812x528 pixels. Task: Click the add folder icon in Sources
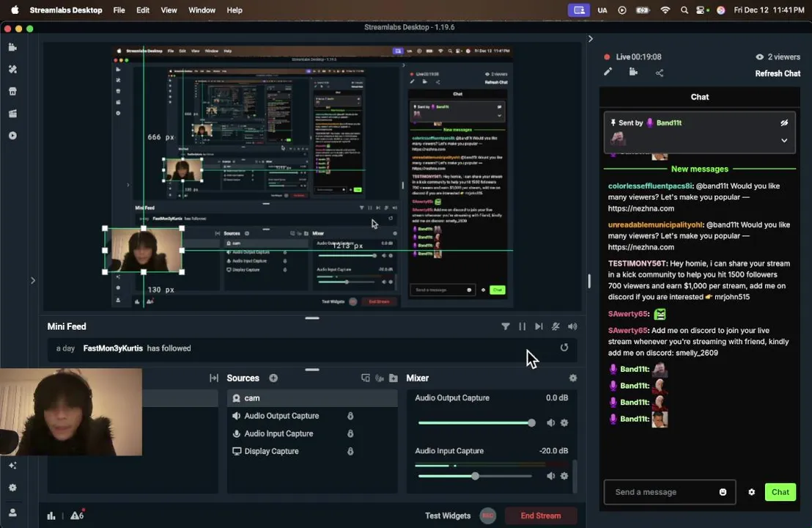coord(394,378)
